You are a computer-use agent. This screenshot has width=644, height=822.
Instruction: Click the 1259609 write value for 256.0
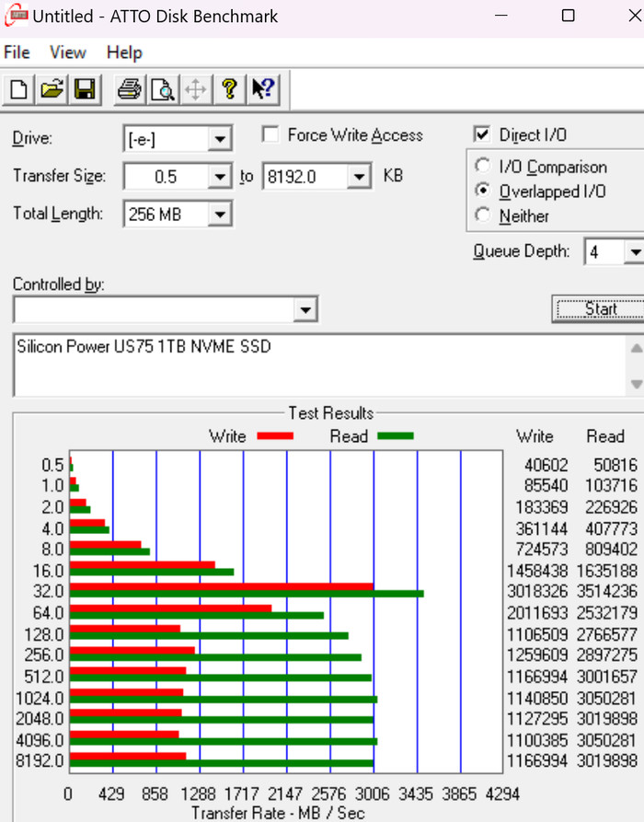[537, 654]
